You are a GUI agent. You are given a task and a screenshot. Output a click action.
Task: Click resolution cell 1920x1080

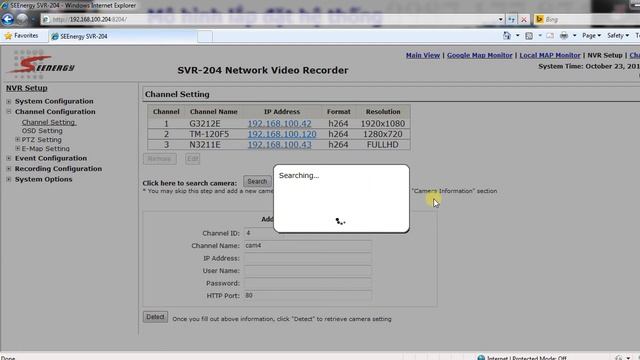[383, 124]
